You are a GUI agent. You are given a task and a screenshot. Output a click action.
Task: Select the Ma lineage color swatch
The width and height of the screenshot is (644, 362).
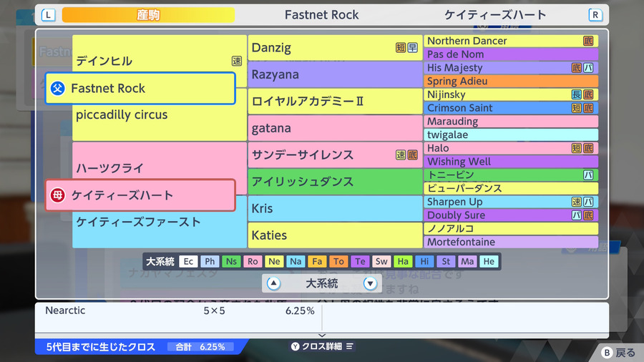[x=467, y=261]
